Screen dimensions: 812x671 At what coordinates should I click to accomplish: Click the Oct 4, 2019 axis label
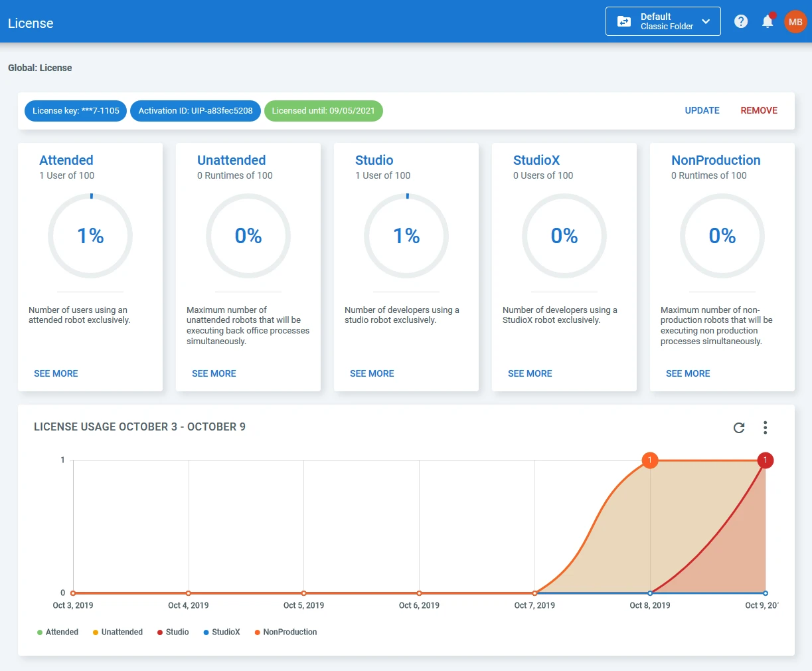[x=189, y=605]
